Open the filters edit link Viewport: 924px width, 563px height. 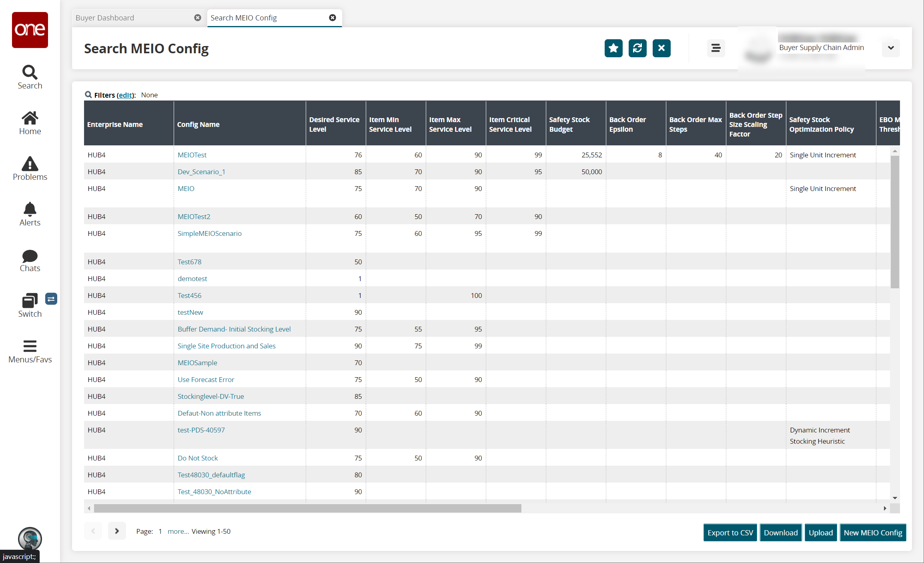tap(125, 95)
